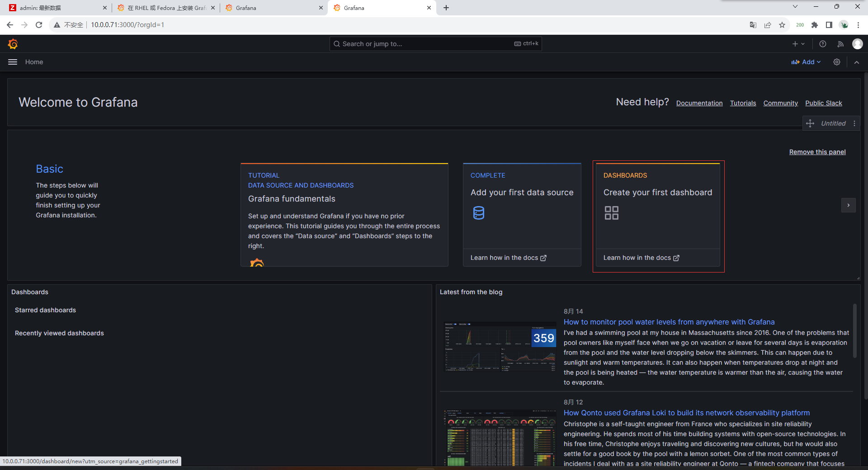Open the Documentation link

[699, 103]
